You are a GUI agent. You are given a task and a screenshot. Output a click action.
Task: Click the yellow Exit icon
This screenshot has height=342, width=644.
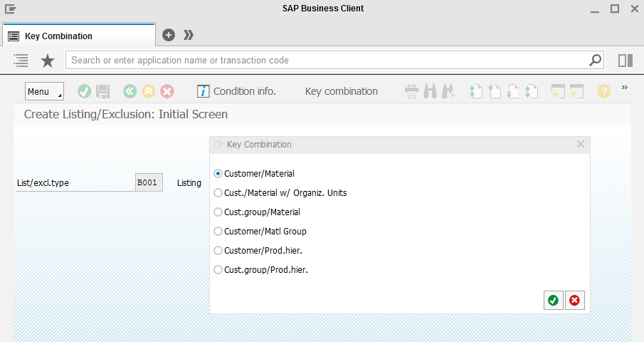click(148, 91)
